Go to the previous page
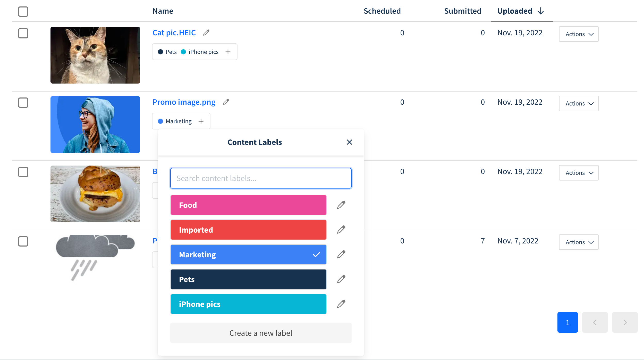Screen dimensions: 644x360 pyautogui.click(x=595, y=322)
